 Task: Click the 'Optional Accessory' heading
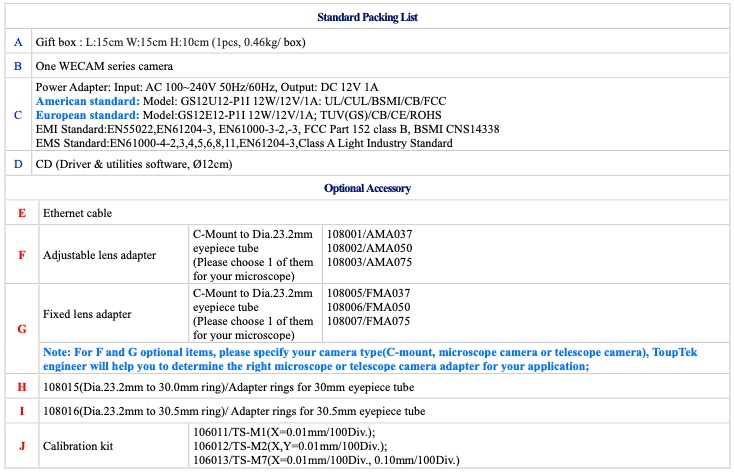(x=367, y=188)
